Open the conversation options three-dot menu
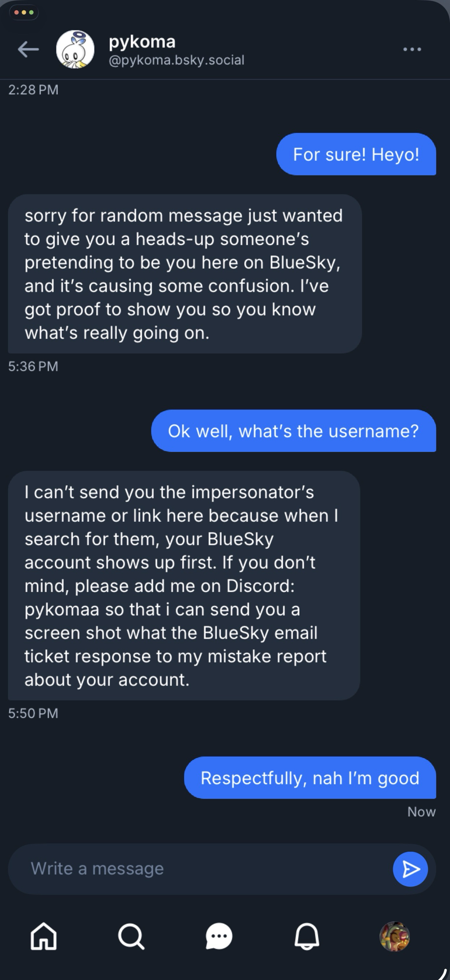This screenshot has width=450, height=980. 412,49
